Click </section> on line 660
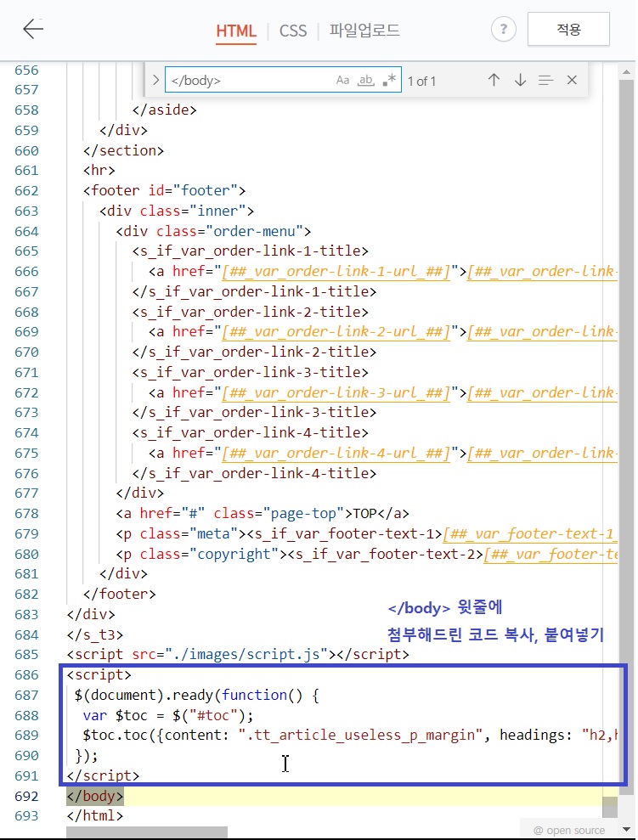638x840 pixels. coord(123,150)
